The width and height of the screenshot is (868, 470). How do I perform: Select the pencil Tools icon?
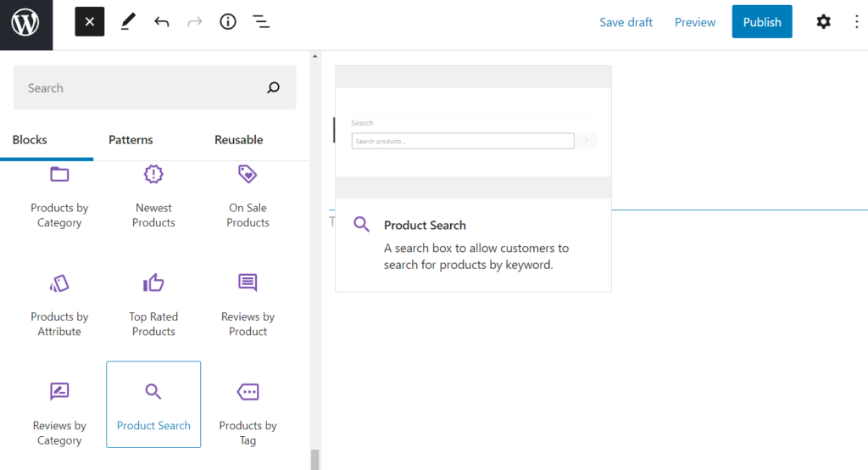128,21
